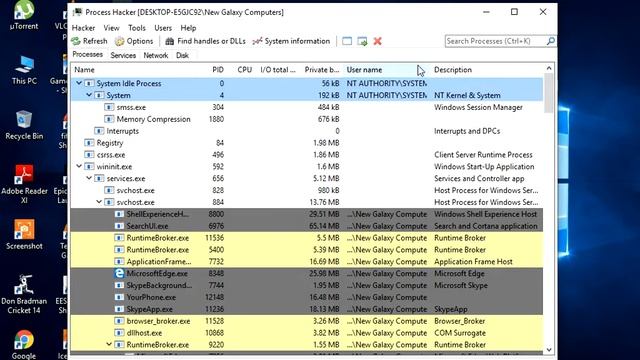Click the red X terminate icon
The height and width of the screenshot is (360, 640).
pos(378,41)
